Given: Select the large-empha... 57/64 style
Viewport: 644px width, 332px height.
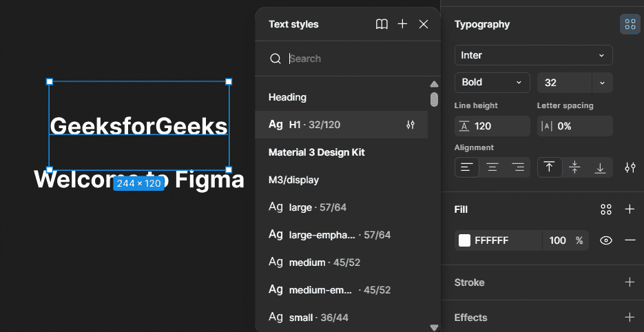Looking at the screenshot, I should (x=342, y=235).
